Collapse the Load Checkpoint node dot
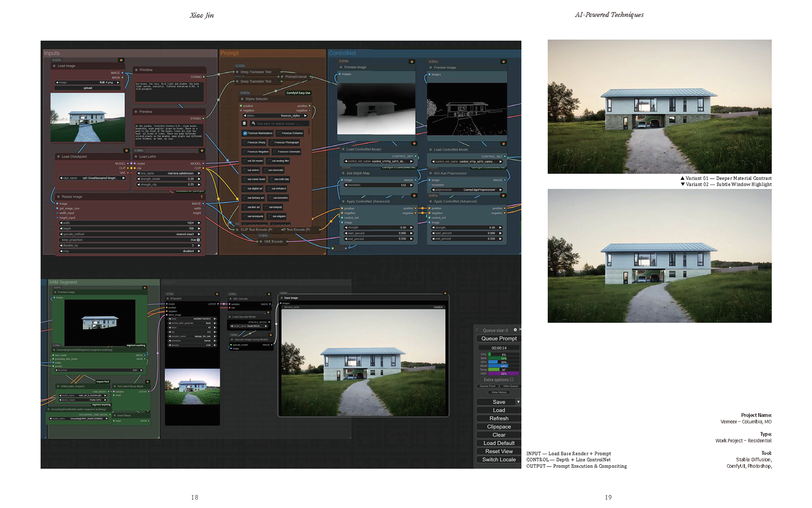This screenshot has width=812, height=508. point(58,157)
